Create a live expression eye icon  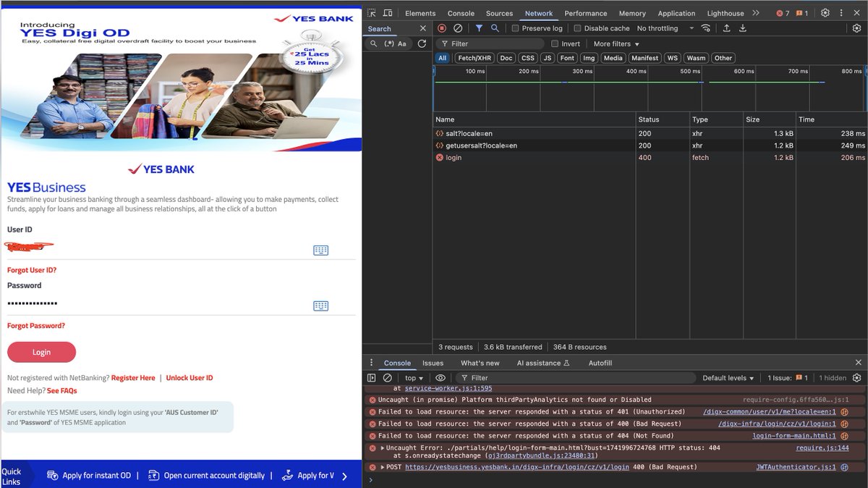(x=441, y=378)
